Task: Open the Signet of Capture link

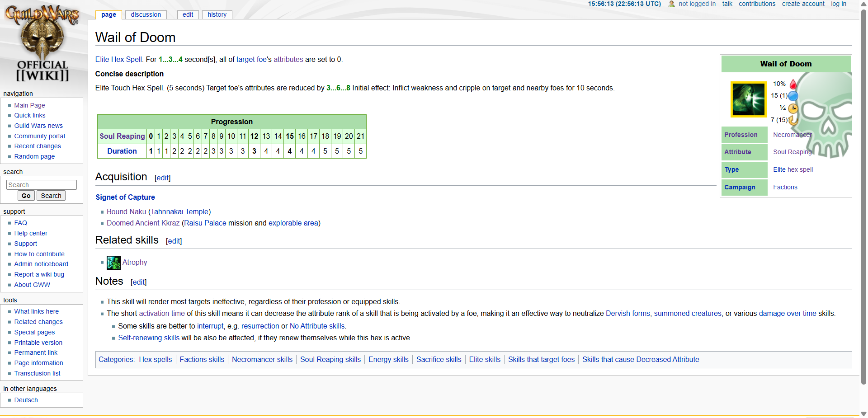Action: point(125,197)
